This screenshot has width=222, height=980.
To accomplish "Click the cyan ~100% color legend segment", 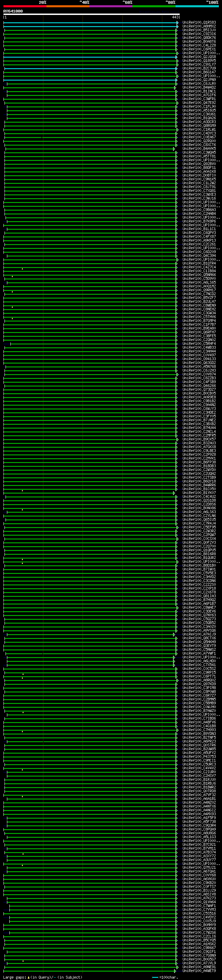I will point(197,6).
